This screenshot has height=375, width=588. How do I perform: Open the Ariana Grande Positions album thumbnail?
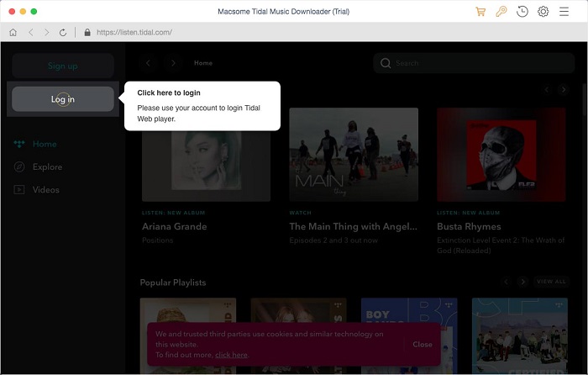click(x=206, y=155)
